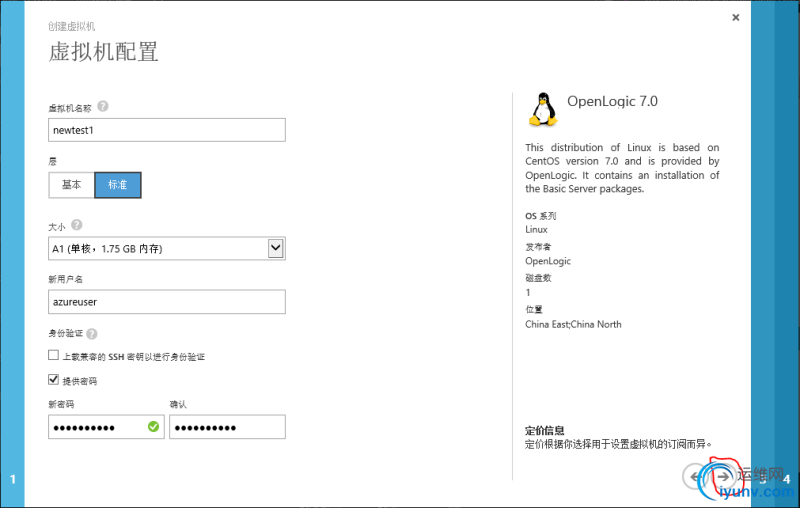Open the A1 size dropdown
The image size is (800, 508).
pos(167,248)
